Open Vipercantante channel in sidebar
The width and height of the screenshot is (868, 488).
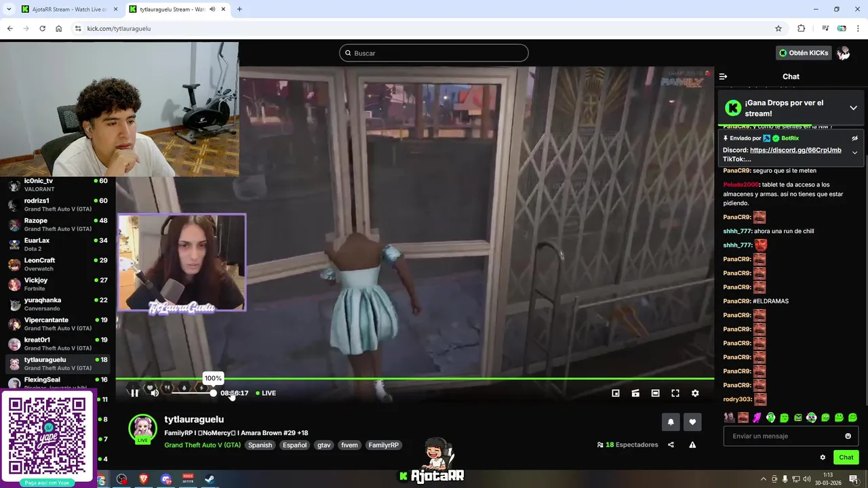pos(58,324)
